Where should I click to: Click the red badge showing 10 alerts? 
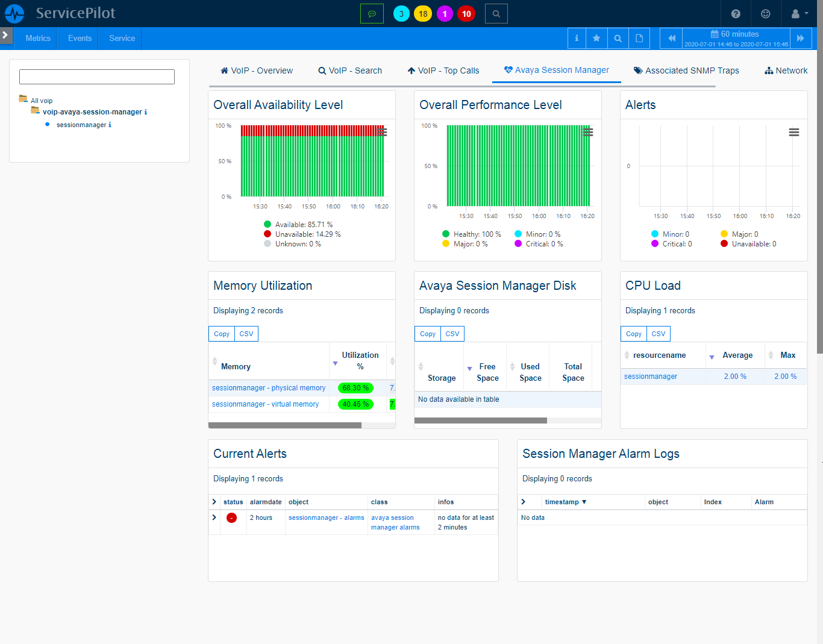[x=466, y=14]
